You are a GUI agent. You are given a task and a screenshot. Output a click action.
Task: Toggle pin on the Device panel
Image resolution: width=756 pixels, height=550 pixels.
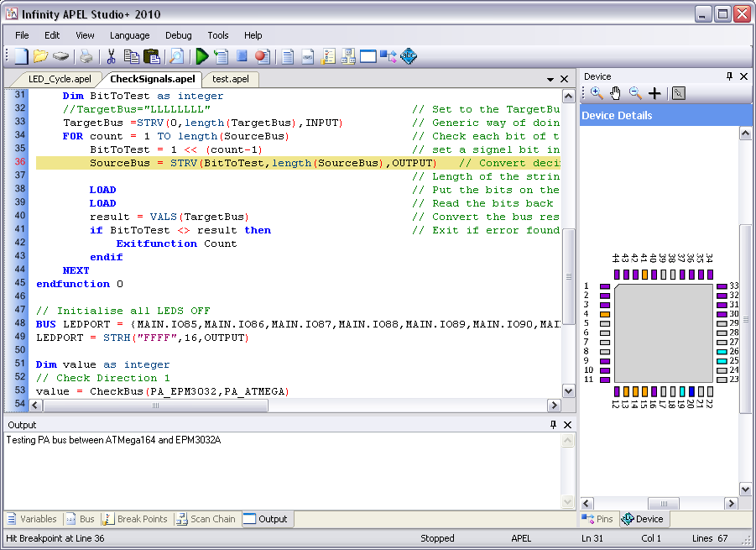729,76
